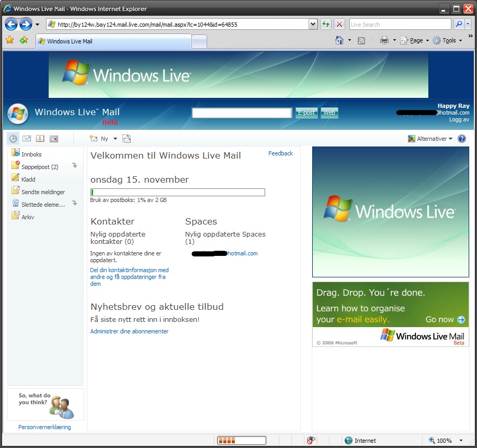
Task: Click the Today clock icon
Action: pos(13,139)
